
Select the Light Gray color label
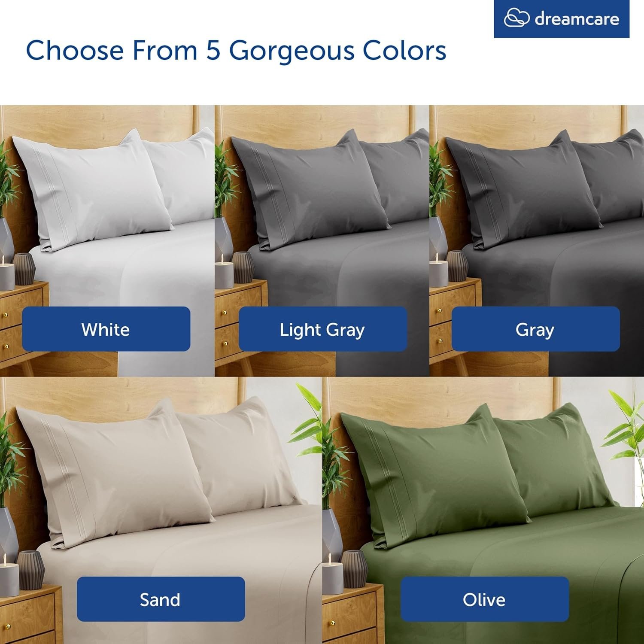tap(323, 329)
